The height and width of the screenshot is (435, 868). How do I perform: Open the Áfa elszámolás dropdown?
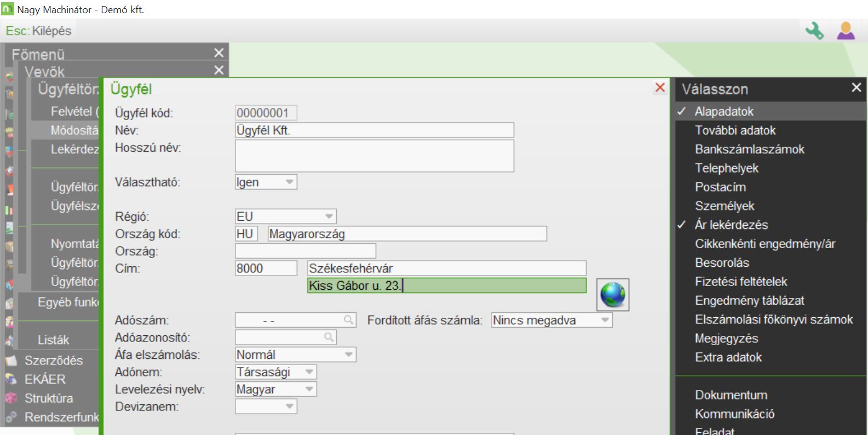348,355
